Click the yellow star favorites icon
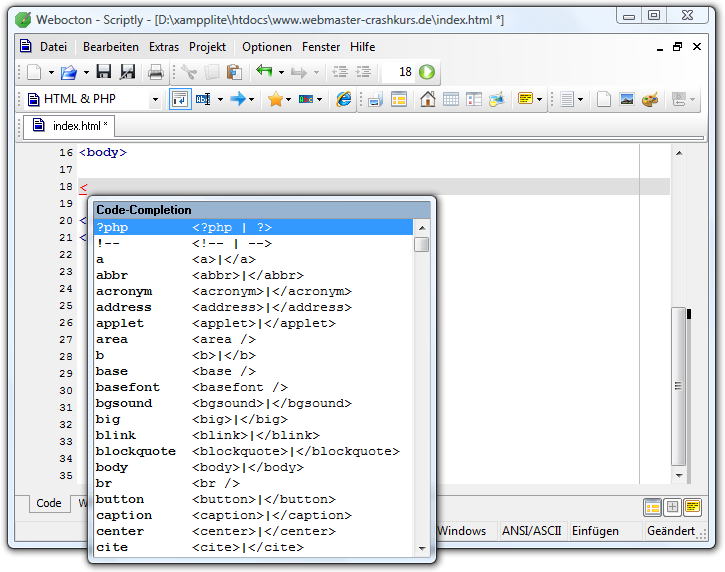This screenshot has width=725, height=572. pos(274,99)
